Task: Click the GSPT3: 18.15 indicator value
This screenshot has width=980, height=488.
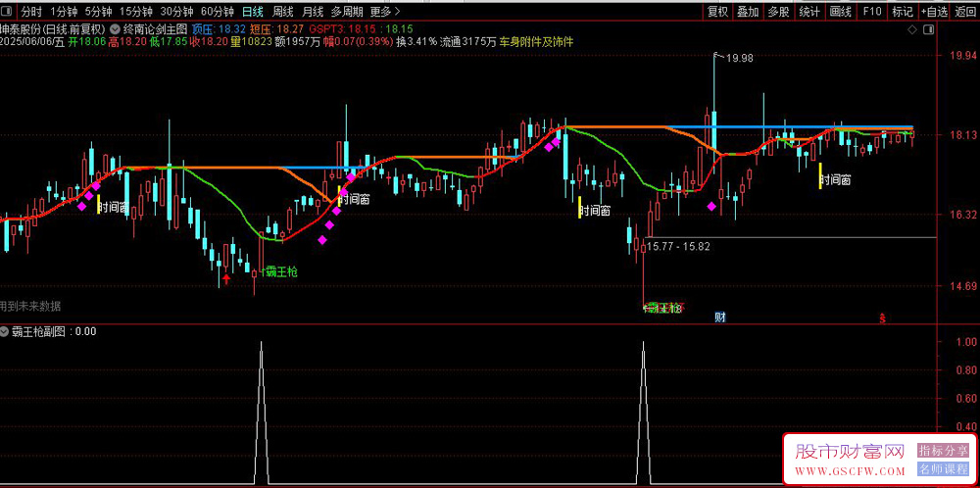Action: pos(341,28)
